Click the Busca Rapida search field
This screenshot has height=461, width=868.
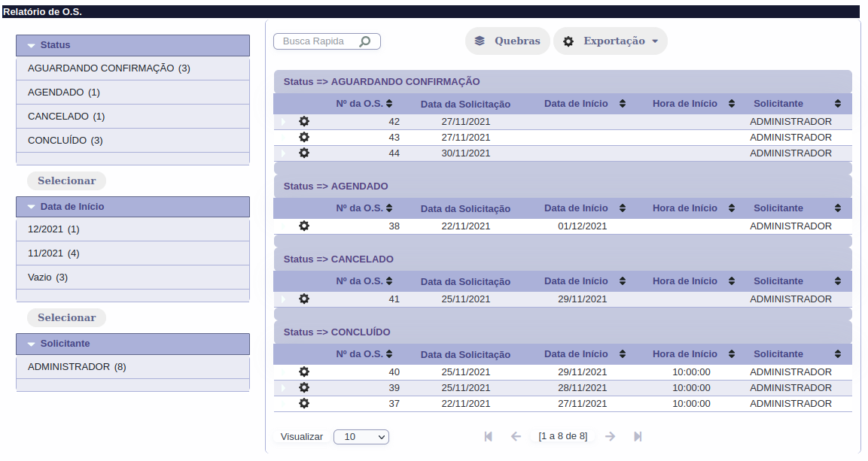point(316,41)
